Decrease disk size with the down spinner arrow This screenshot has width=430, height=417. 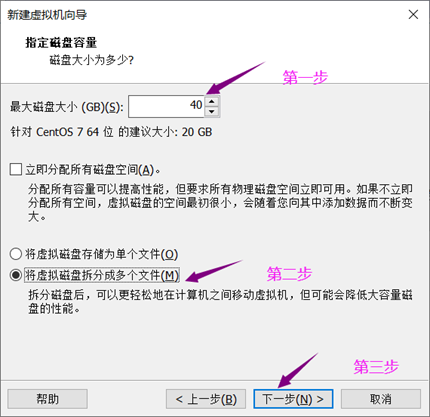(212, 112)
